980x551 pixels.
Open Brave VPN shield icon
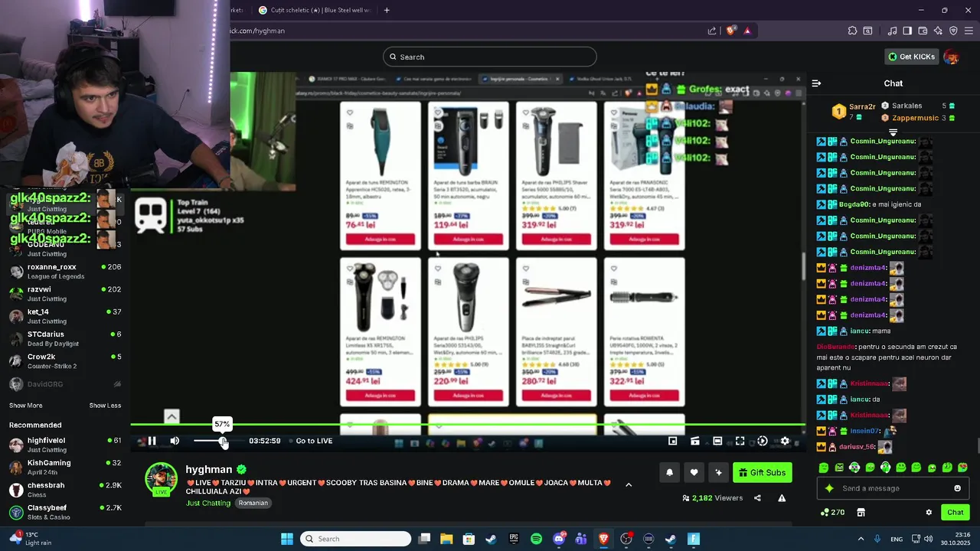(x=953, y=31)
